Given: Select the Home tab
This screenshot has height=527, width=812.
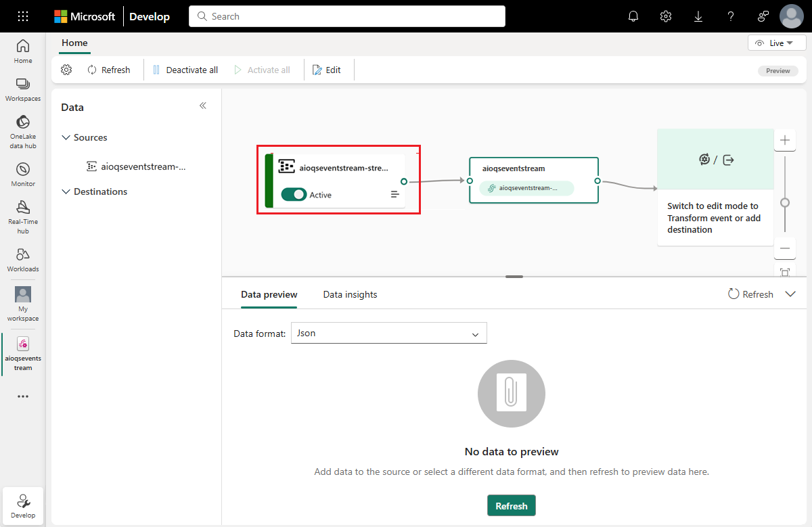Looking at the screenshot, I should pyautogui.click(x=74, y=43).
